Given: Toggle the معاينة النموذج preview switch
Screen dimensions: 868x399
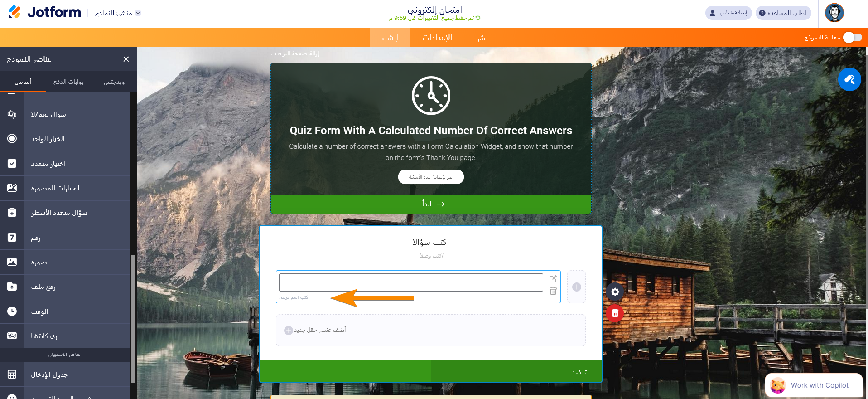Looking at the screenshot, I should [x=852, y=38].
